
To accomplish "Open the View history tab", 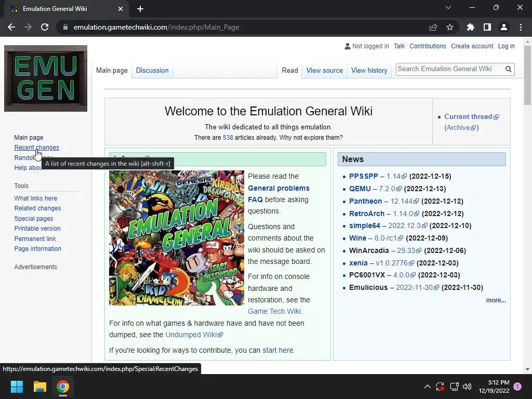I will (369, 71).
